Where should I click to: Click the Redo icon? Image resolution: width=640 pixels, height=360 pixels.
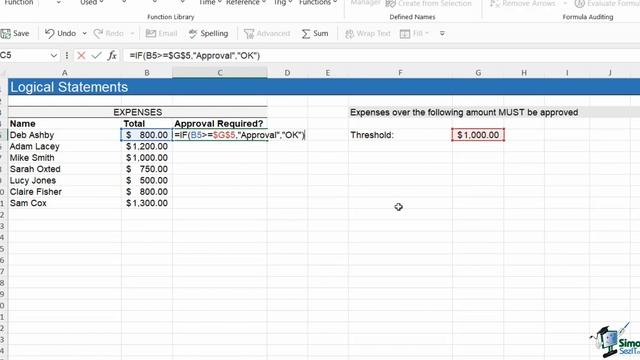98,33
